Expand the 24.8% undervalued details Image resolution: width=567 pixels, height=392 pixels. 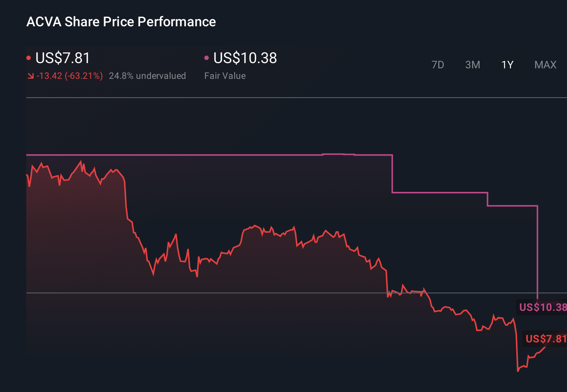click(147, 75)
